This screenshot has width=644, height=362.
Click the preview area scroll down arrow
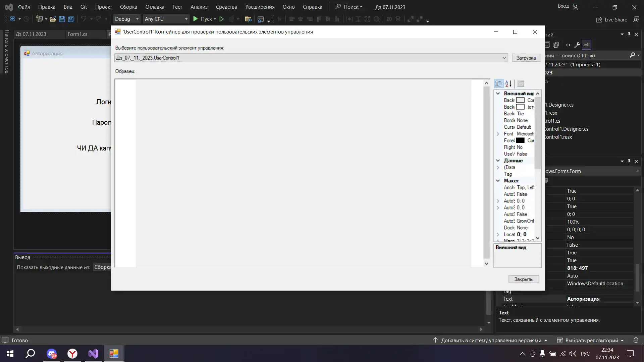point(487,264)
